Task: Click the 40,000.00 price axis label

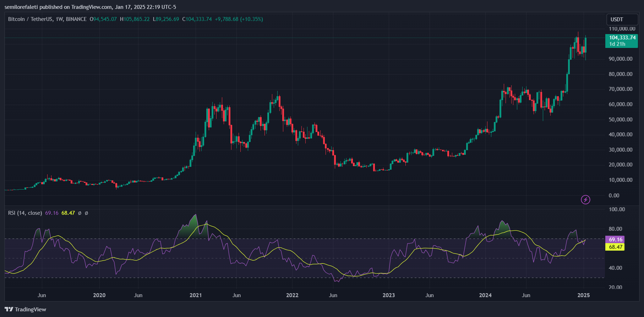Action: click(x=621, y=135)
